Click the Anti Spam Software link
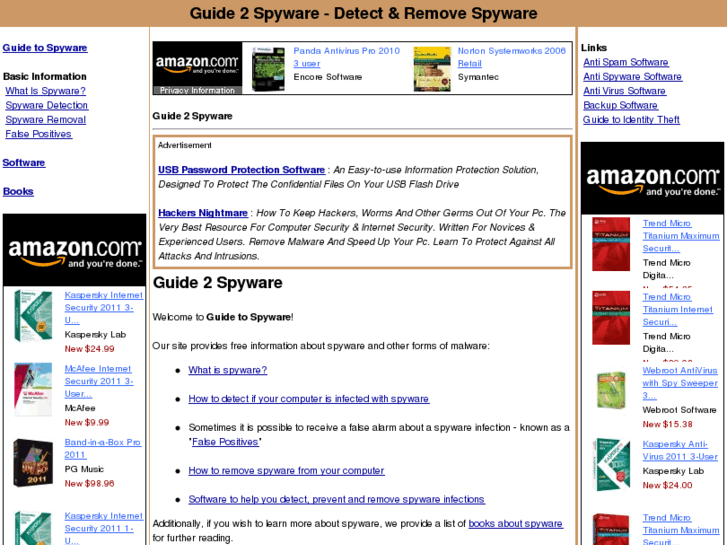The width and height of the screenshot is (727, 545). click(626, 62)
